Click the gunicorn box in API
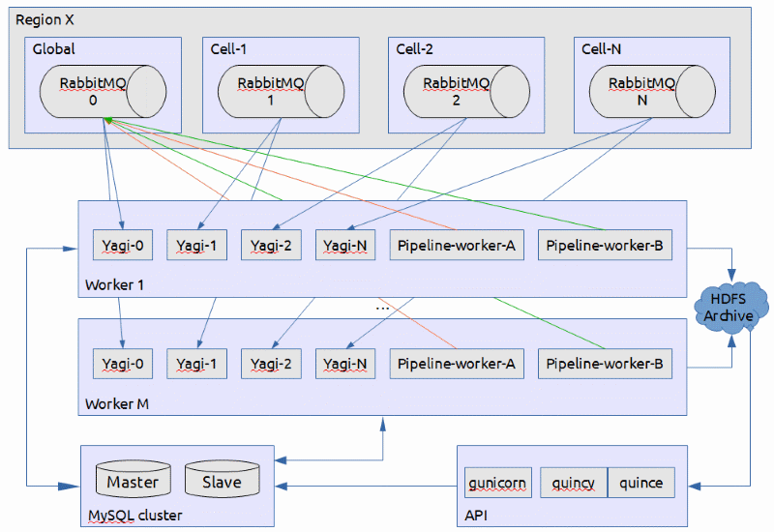The height and width of the screenshot is (532, 774). click(x=494, y=482)
